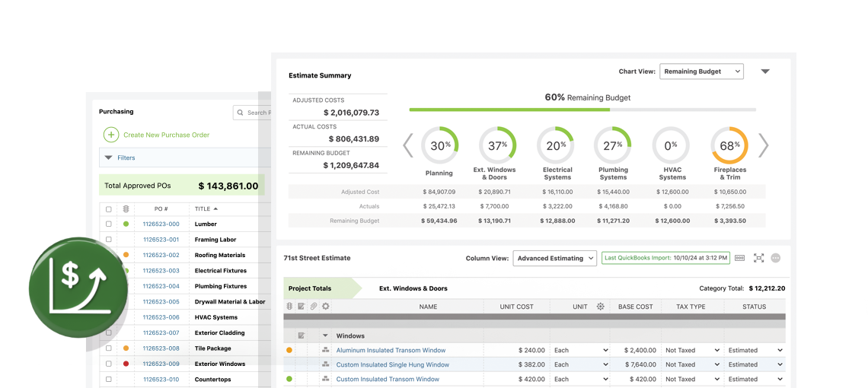Click the next arrow in the category carousel
This screenshot has height=388, width=868.
[764, 145]
